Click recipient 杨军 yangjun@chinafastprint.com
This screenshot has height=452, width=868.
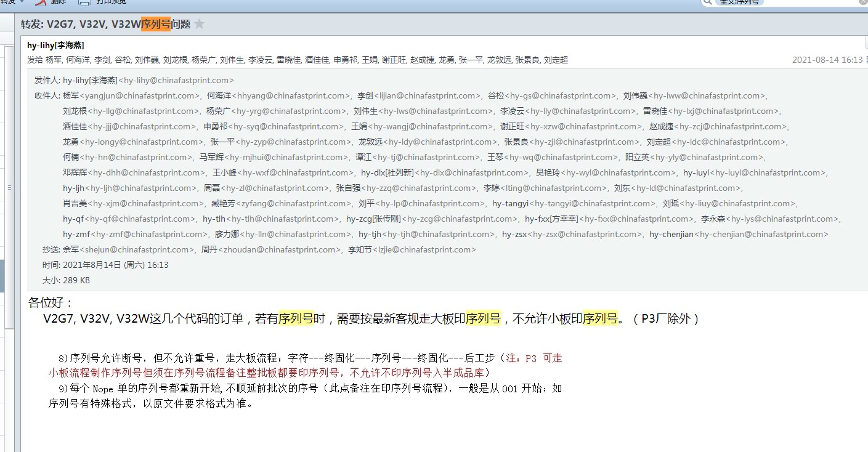[x=132, y=95]
